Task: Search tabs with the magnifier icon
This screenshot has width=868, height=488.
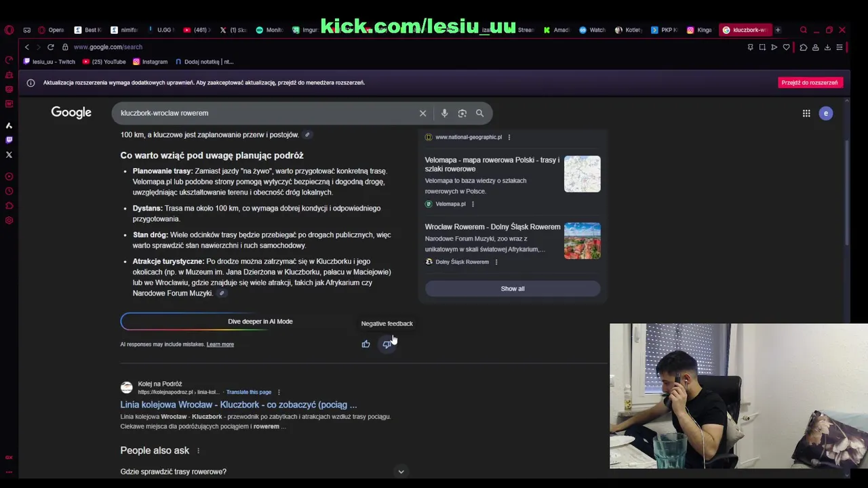Action: coord(804,30)
